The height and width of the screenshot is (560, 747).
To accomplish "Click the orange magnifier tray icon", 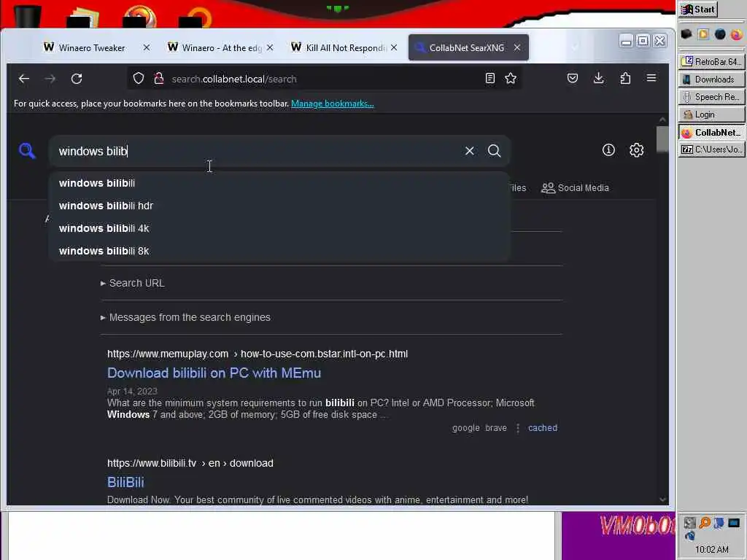I will coord(704,523).
